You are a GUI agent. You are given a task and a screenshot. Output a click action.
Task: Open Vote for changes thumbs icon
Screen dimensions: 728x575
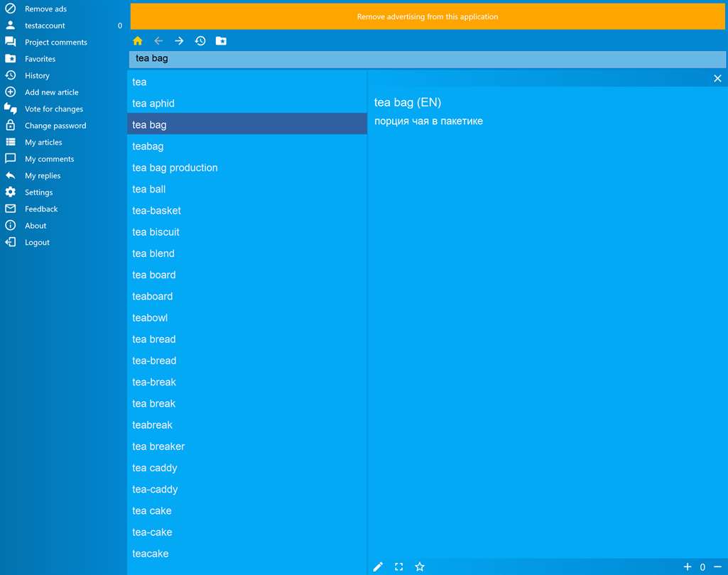point(10,109)
